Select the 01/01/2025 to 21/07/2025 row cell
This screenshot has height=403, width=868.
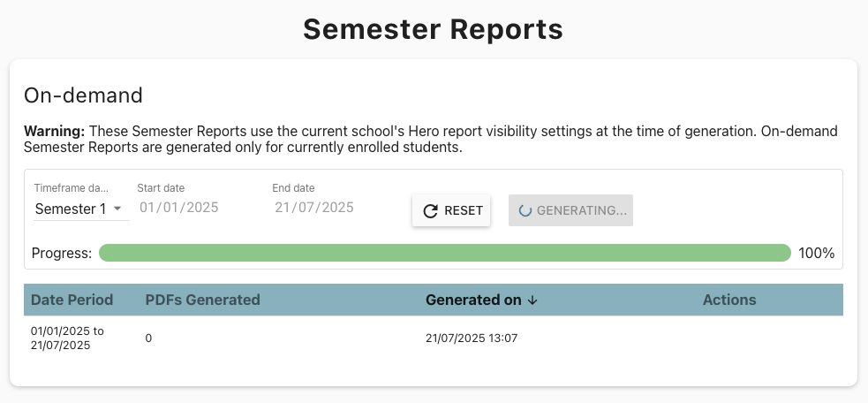coord(67,338)
